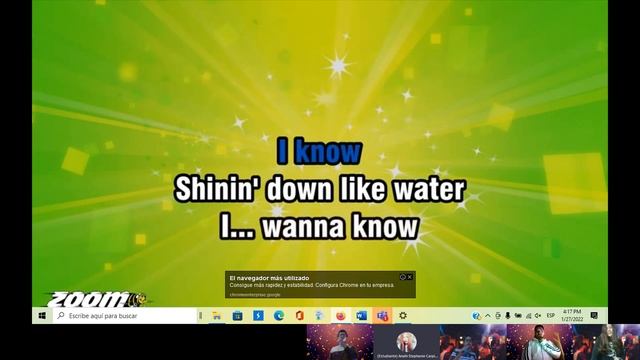Open the ESP language input indicator

pyautogui.click(x=551, y=316)
